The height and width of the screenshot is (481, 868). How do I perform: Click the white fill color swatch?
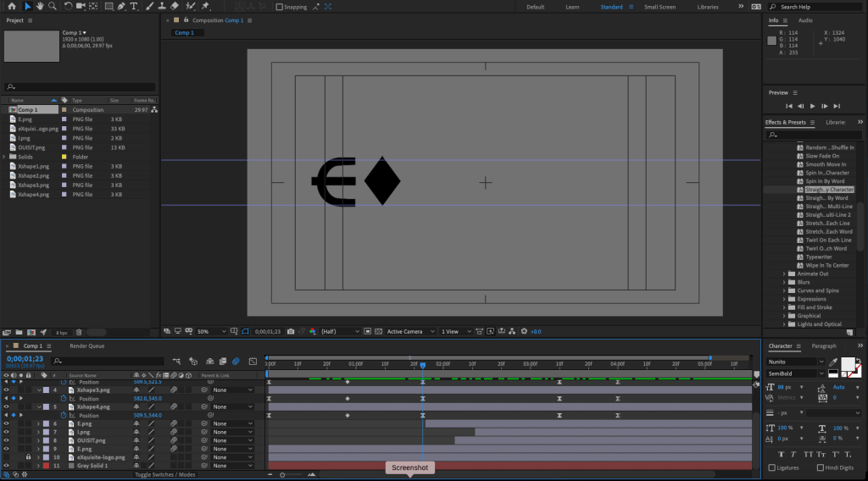point(847,364)
